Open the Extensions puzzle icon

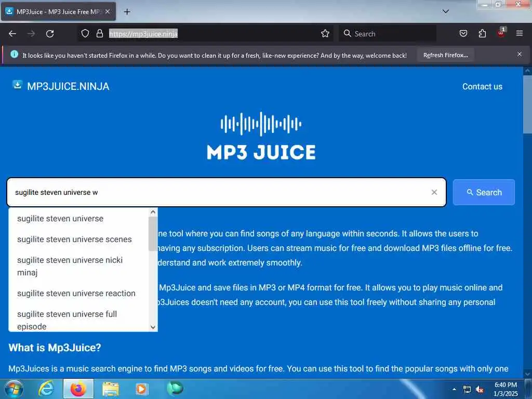(x=482, y=33)
